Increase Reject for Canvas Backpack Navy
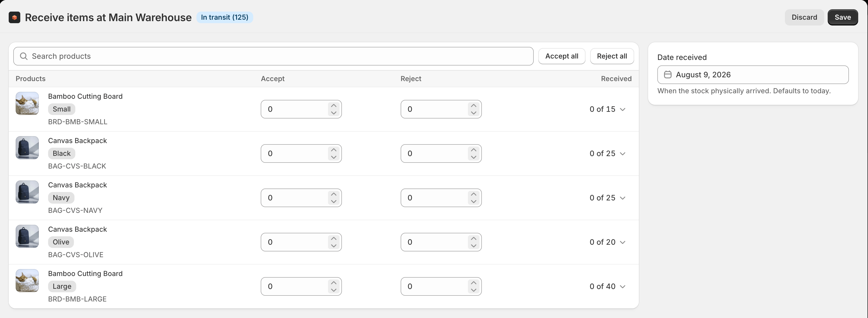 [473, 194]
